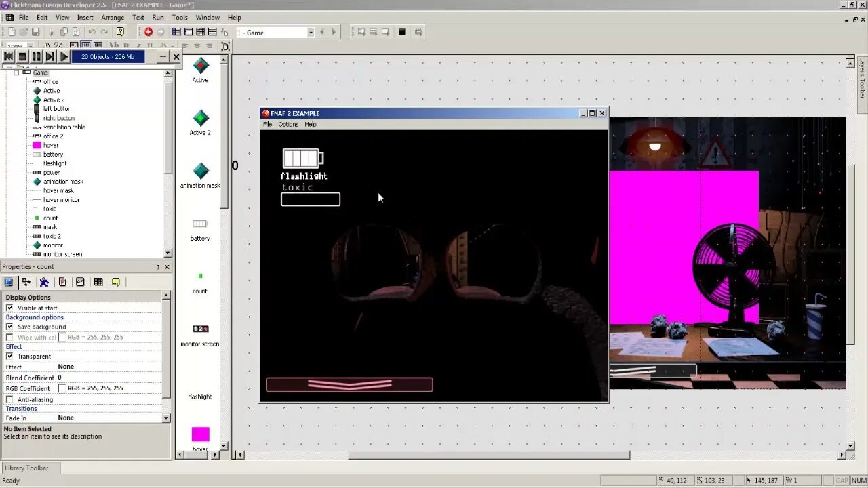Click the zoom percentage dropdown arrow
Screen dimensions: 868x488
pyautogui.click(x=32, y=47)
